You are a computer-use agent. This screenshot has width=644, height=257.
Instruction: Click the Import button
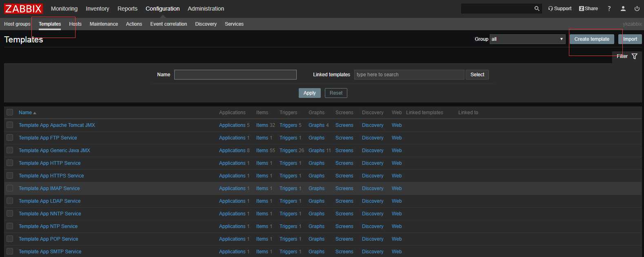(630, 39)
